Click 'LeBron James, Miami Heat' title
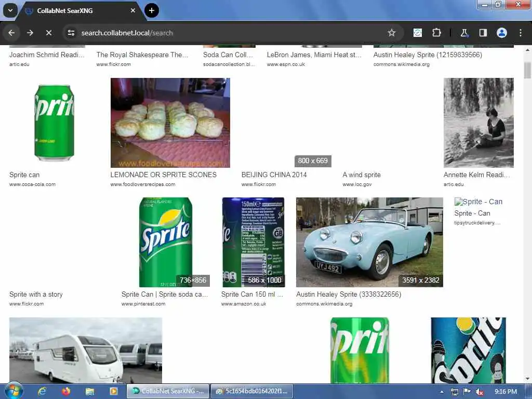532x399 pixels. click(314, 55)
